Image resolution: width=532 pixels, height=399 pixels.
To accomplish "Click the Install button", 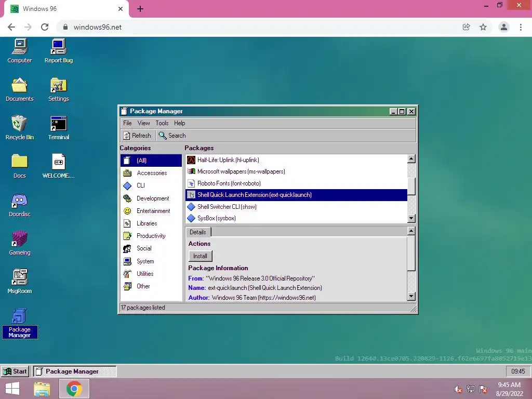I will 200,256.
